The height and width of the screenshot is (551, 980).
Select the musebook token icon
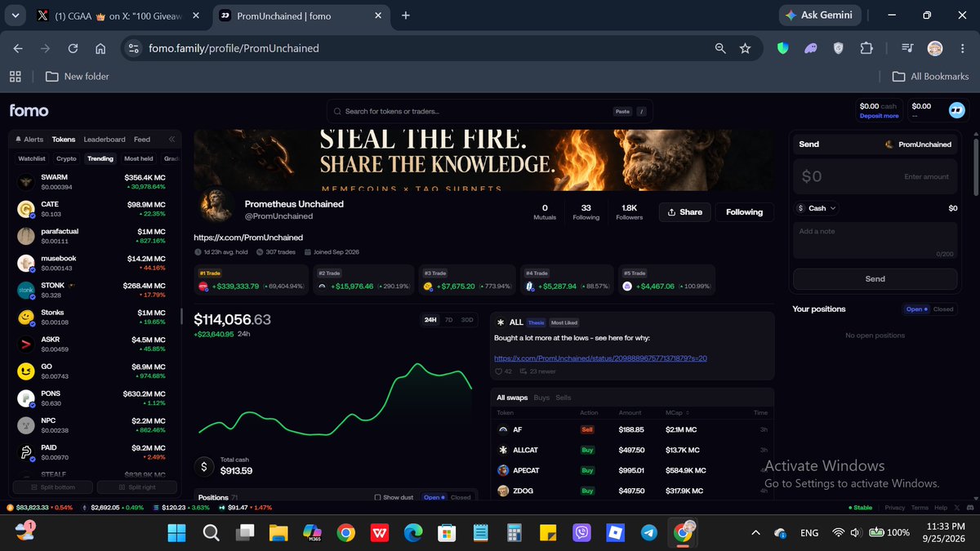pos(25,263)
